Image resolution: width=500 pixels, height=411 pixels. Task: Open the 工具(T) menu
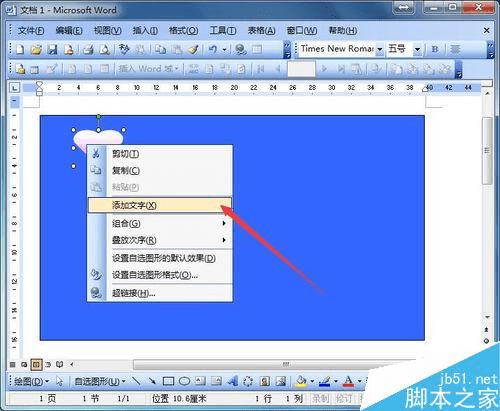tap(223, 31)
